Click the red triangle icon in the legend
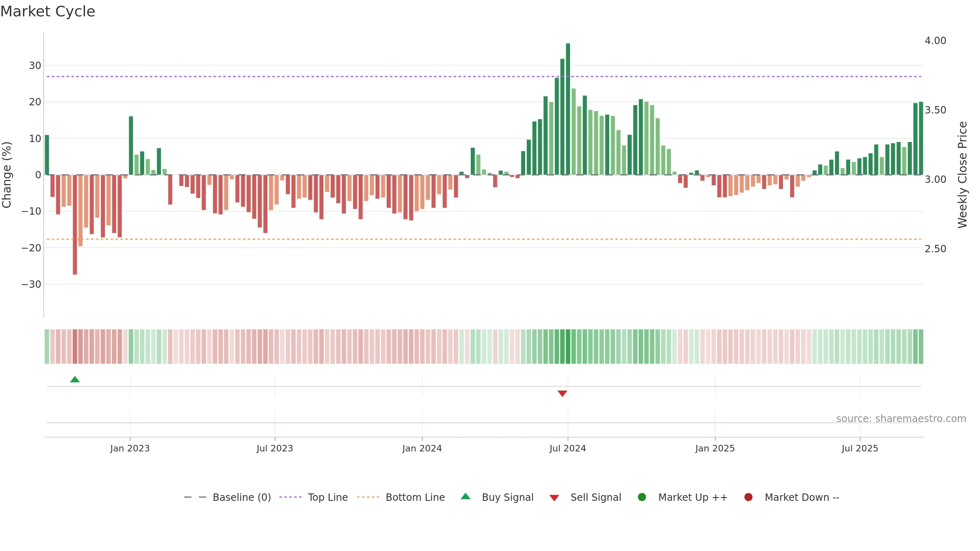 pyautogui.click(x=554, y=498)
